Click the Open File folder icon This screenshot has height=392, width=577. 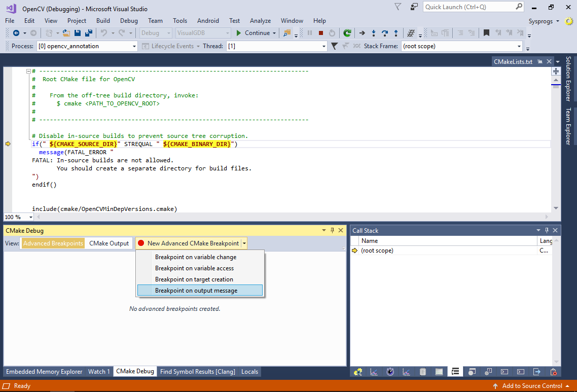pos(66,33)
